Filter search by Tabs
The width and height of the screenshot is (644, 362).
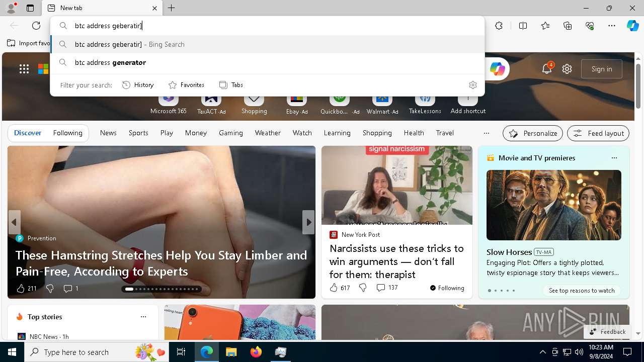point(231,85)
